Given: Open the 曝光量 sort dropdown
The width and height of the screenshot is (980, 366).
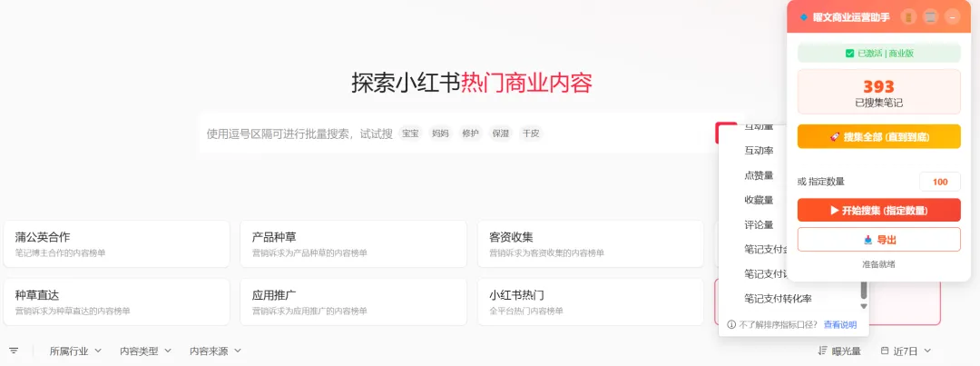Looking at the screenshot, I should pyautogui.click(x=839, y=351).
